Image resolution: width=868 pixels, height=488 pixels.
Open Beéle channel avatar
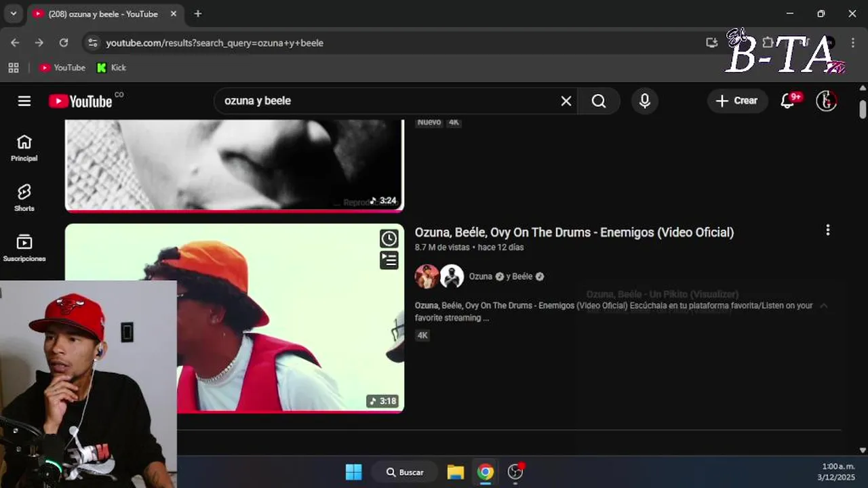[x=452, y=277]
